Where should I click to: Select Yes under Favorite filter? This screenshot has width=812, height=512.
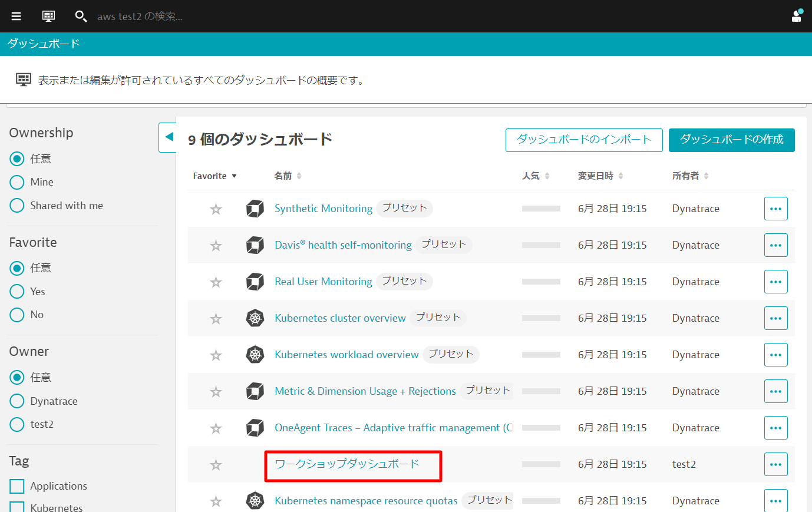pyautogui.click(x=17, y=292)
